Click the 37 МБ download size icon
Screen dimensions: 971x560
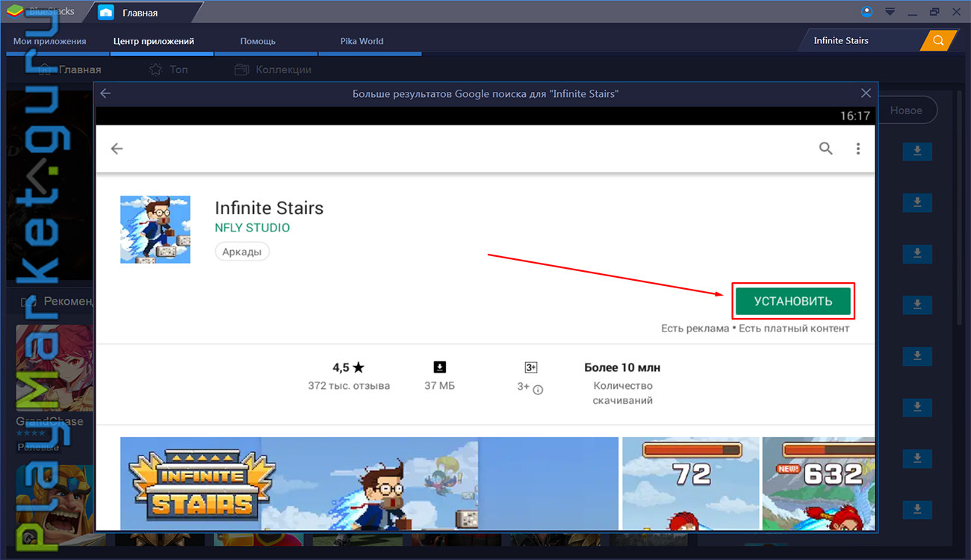pos(439,367)
